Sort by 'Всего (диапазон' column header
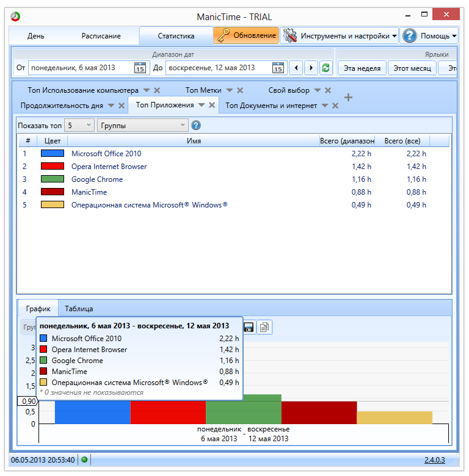The height and width of the screenshot is (476, 469). 347,141
